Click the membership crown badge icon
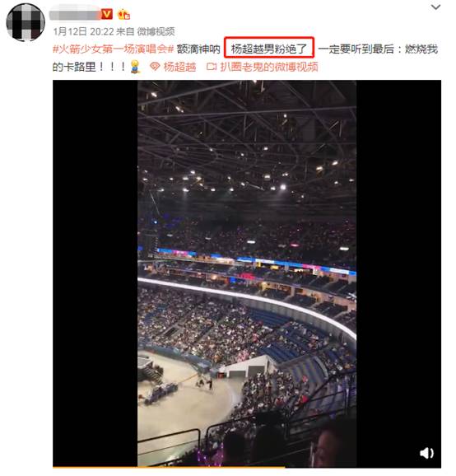 point(123,14)
